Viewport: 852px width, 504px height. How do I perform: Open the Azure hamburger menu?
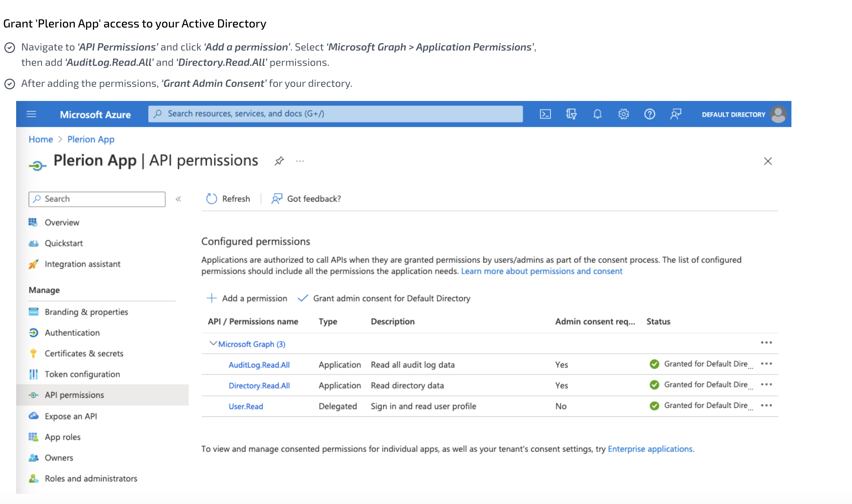[31, 114]
